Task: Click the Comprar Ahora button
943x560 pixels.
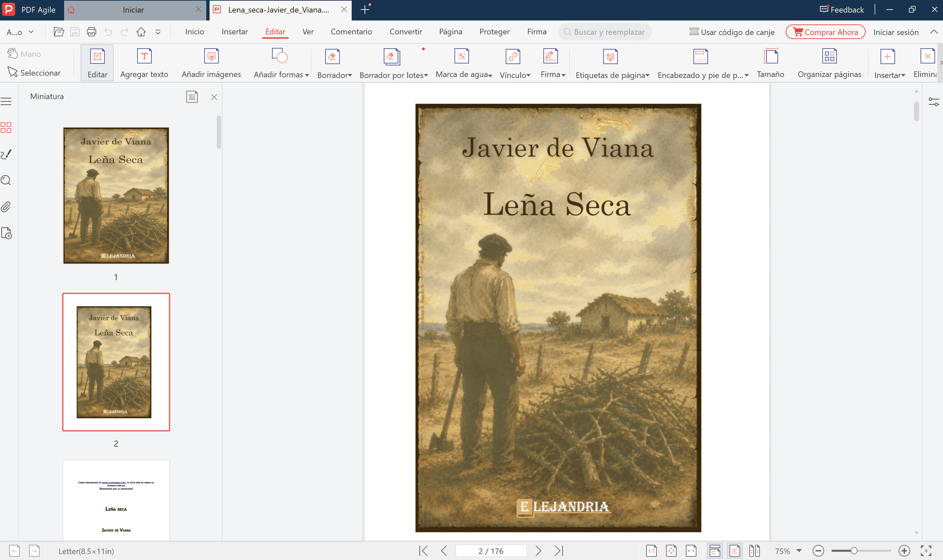Action: (x=825, y=32)
